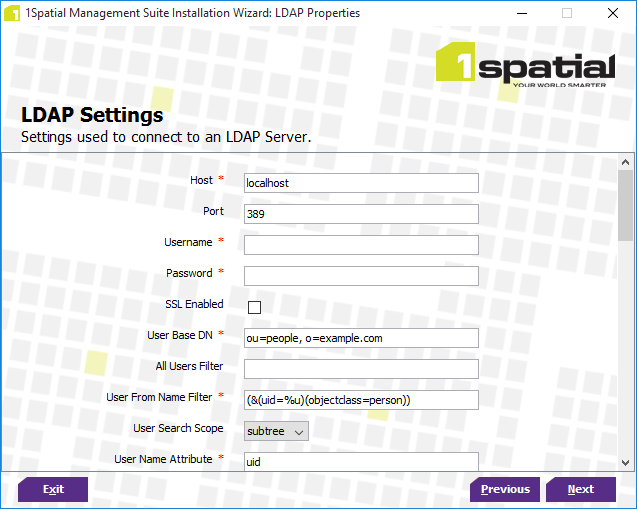Click the Host input field

click(361, 183)
